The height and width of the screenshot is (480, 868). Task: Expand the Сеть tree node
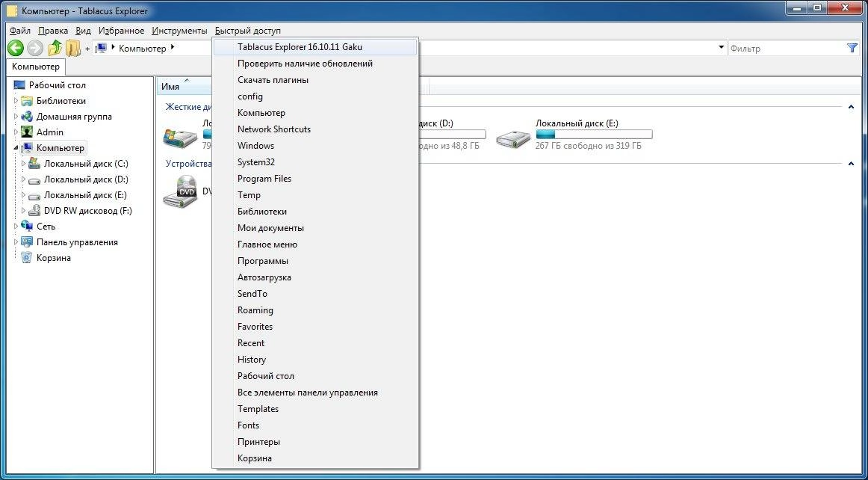(x=16, y=226)
